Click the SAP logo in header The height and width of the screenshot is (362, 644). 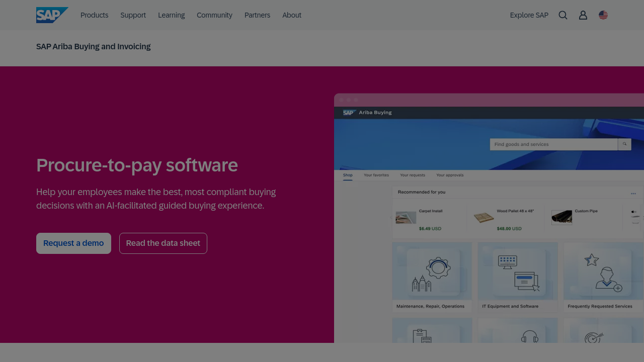[52, 15]
